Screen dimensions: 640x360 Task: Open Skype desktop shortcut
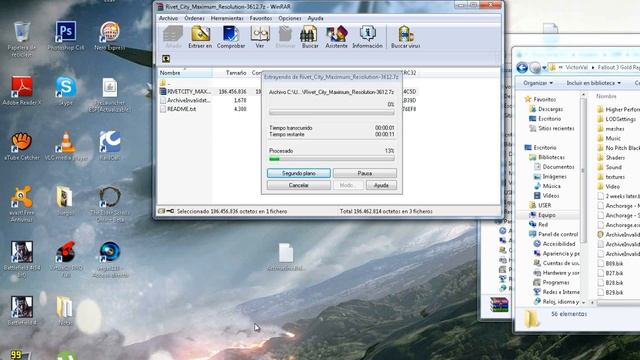pyautogui.click(x=66, y=91)
